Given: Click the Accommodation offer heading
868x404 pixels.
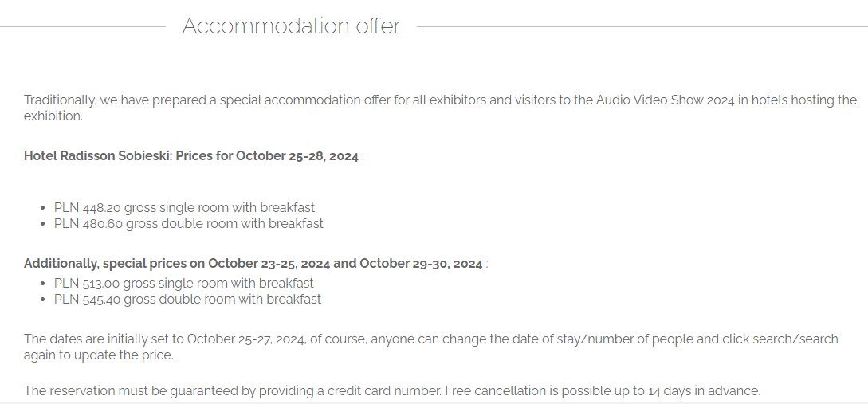Looking at the screenshot, I should [291, 26].
